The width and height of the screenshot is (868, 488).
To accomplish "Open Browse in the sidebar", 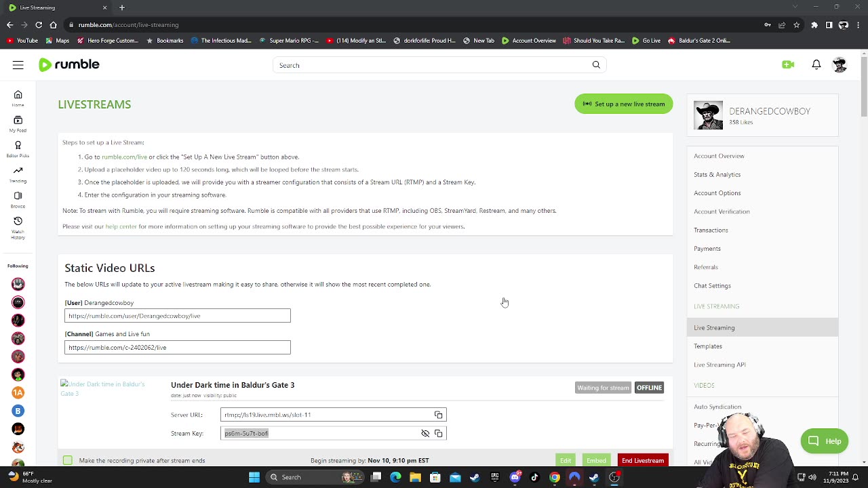I will tap(18, 199).
